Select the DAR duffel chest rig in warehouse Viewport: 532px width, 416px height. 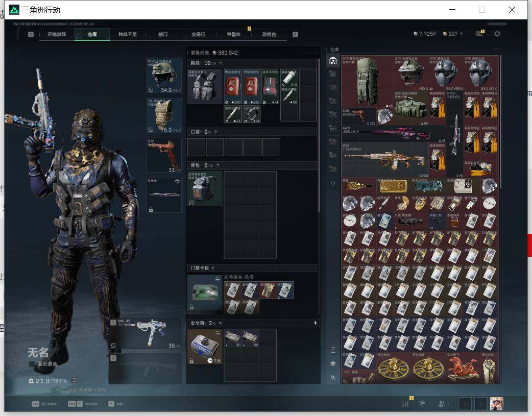(x=411, y=108)
